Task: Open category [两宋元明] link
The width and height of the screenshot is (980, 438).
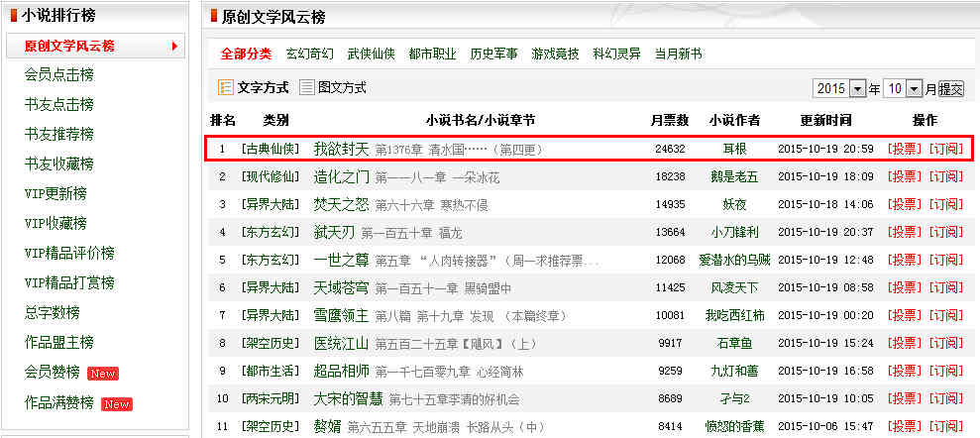Action: [x=270, y=399]
